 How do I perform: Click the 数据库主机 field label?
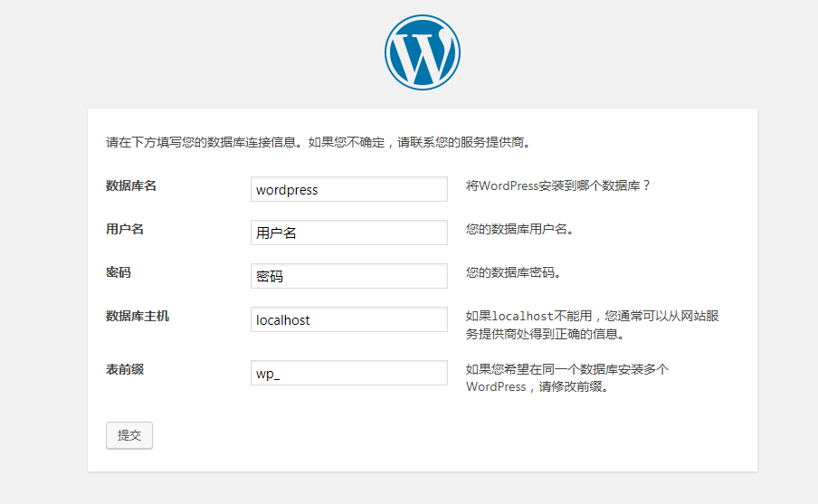pos(138,316)
